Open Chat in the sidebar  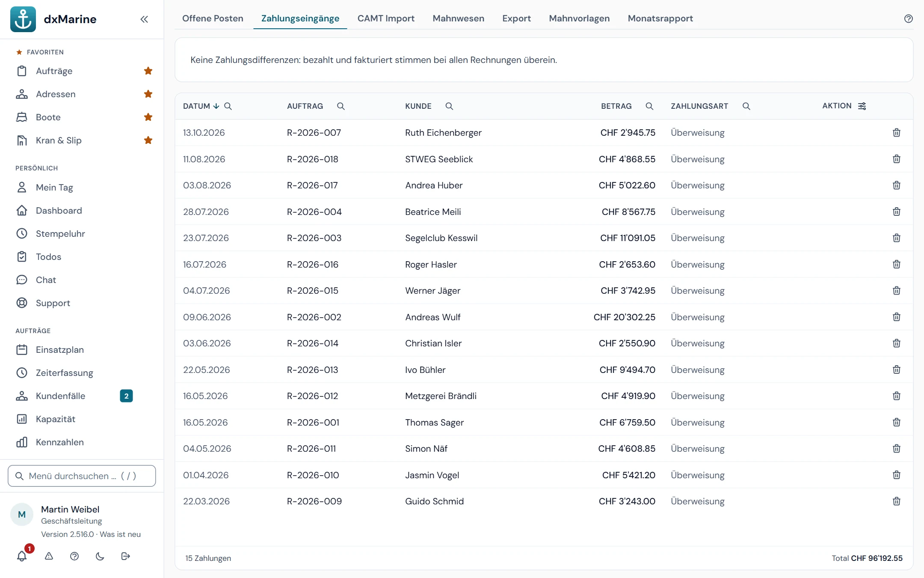pos(81,280)
